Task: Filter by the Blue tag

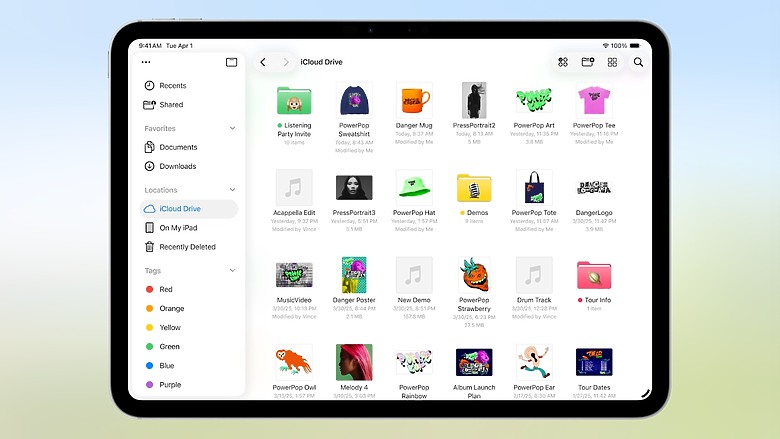Action: pyautogui.click(x=189, y=365)
